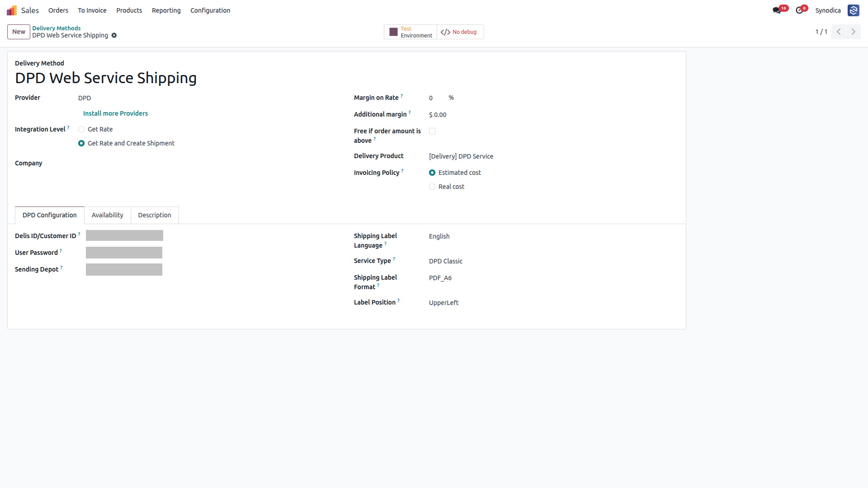This screenshot has height=488, width=868.
Task: Select the Get Rate integration level
Action: click(81, 129)
